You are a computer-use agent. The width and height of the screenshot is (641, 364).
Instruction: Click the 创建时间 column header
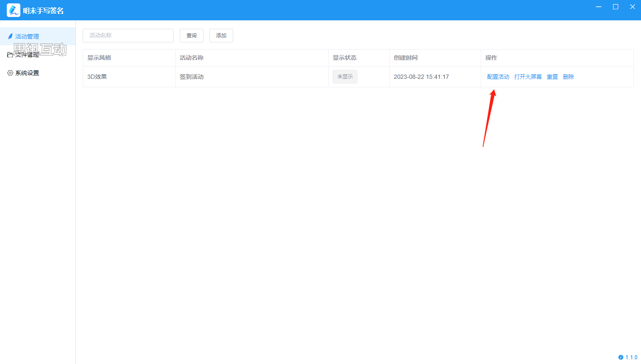(x=435, y=58)
